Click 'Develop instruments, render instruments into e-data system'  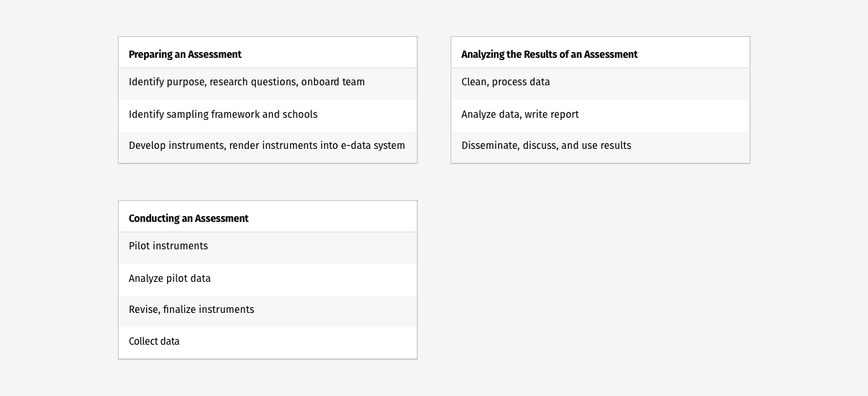[x=268, y=147]
